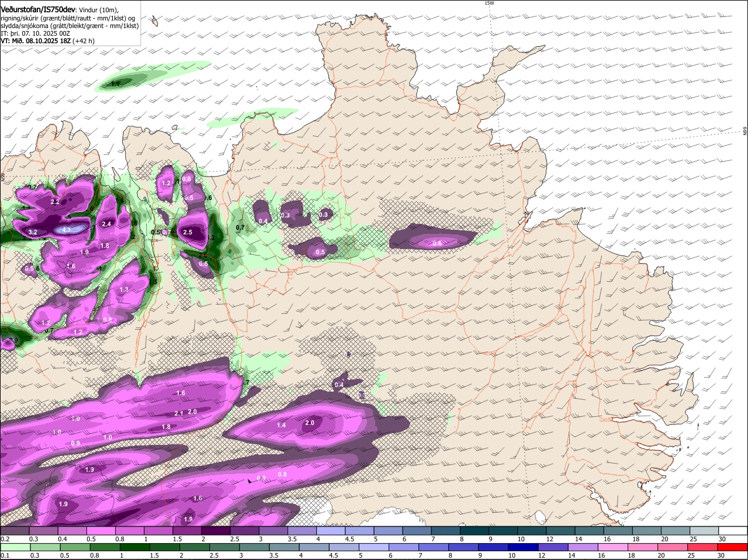This screenshot has height=560, width=748.
Task: Click the 15W longitude label
Action: tap(489, 3)
